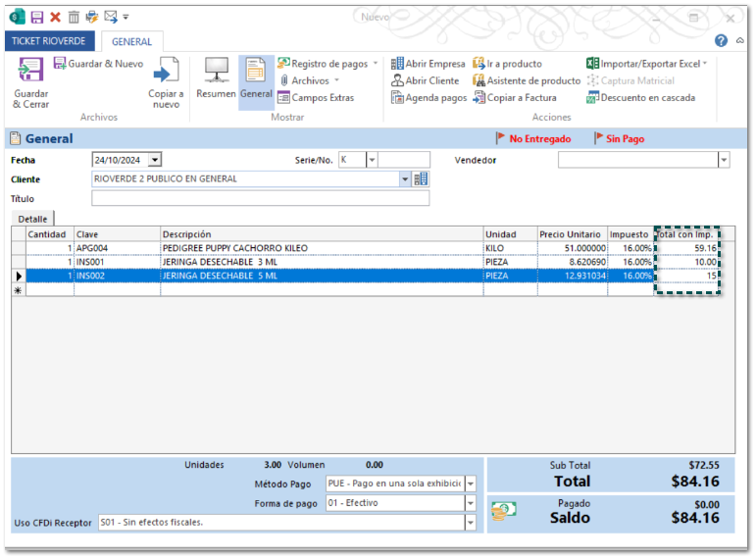Click the red delete X in quick toolbar
Viewport: 756px width, 559px height.
[55, 17]
